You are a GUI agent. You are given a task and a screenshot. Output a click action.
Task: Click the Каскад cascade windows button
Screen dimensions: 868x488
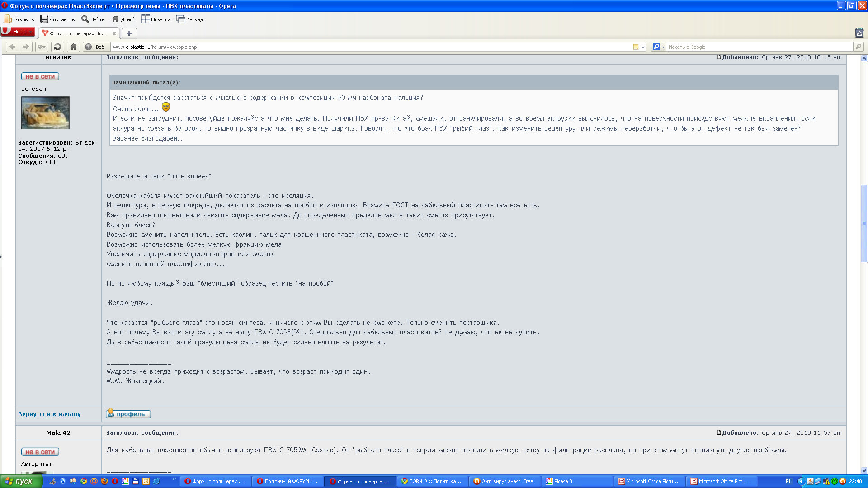(190, 19)
